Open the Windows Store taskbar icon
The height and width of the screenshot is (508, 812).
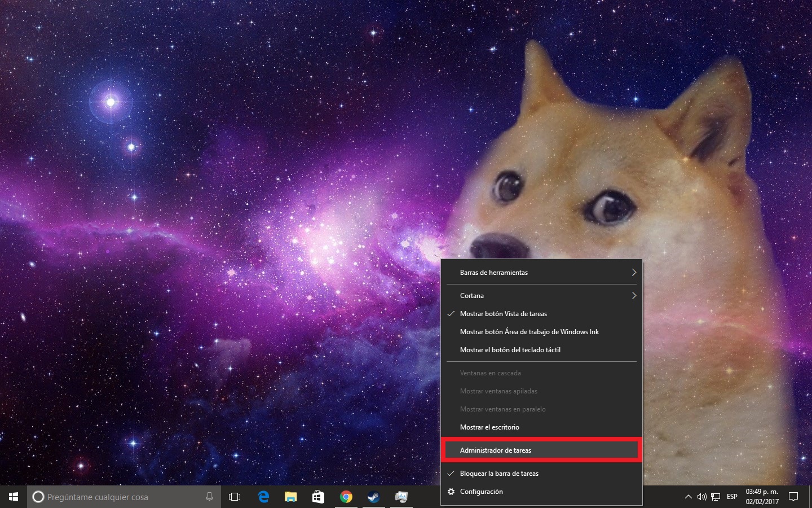coord(318,497)
